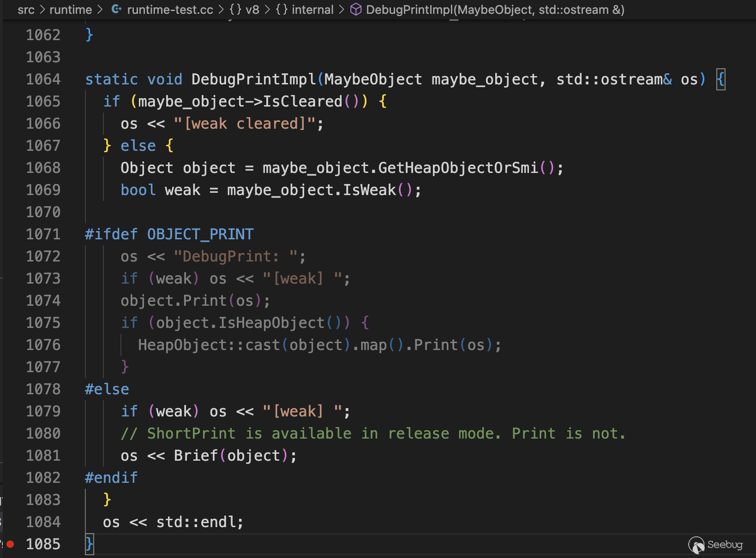Click line number 1064 in the gutter
Image resolution: width=756 pixels, height=558 pixels.
click(x=43, y=79)
